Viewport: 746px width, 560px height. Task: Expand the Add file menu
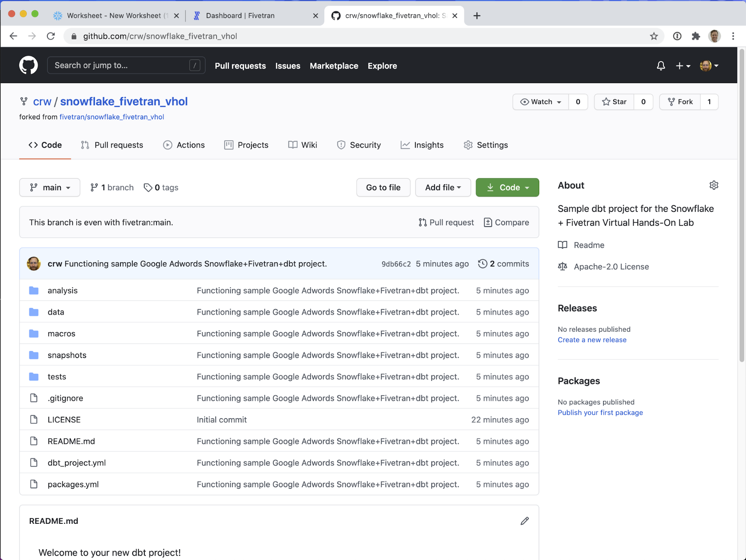443,187
